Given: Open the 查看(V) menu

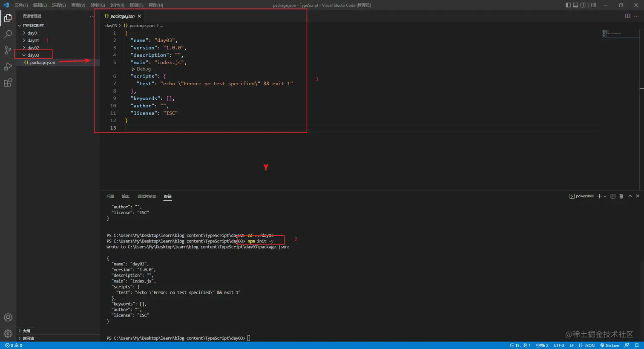Looking at the screenshot, I should pos(78,5).
